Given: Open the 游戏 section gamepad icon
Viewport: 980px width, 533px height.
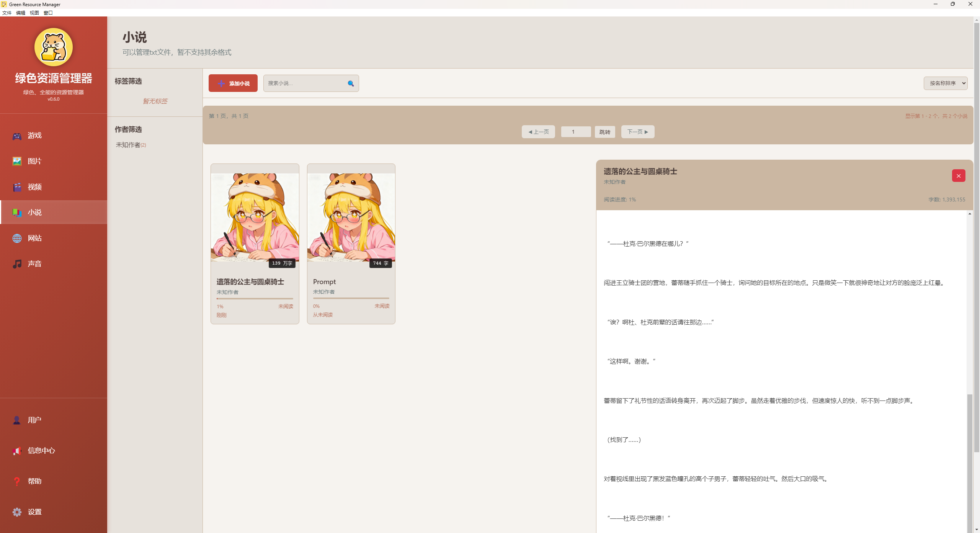Looking at the screenshot, I should pos(17,136).
